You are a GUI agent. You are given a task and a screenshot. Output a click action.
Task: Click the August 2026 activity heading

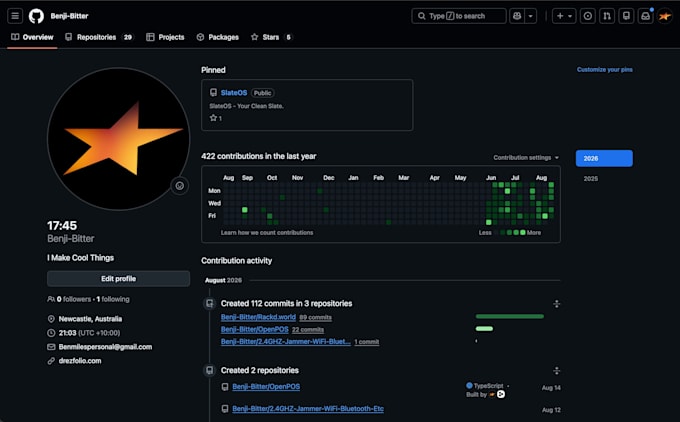[223, 280]
